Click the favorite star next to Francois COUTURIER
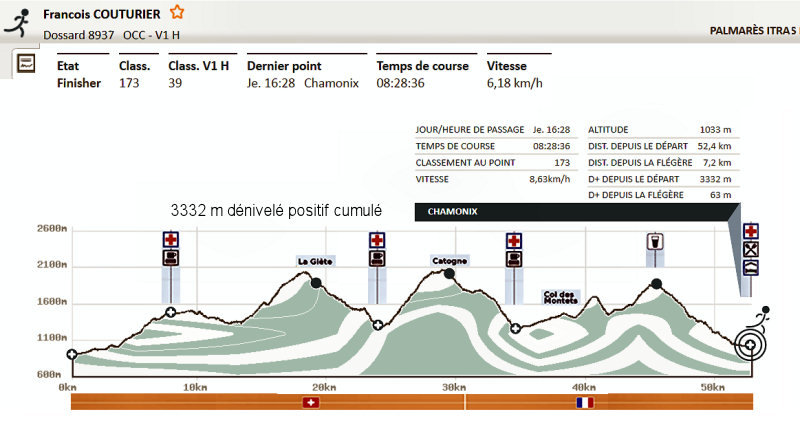The width and height of the screenshot is (800, 447). click(x=177, y=12)
